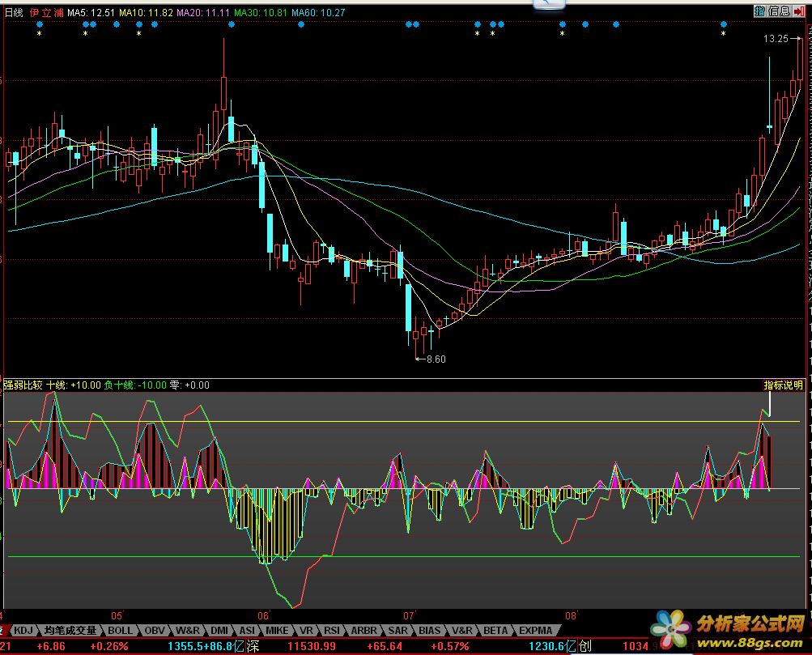Click the 07 month label on time axis
Viewport: 812px width, 655px height.
tap(409, 615)
